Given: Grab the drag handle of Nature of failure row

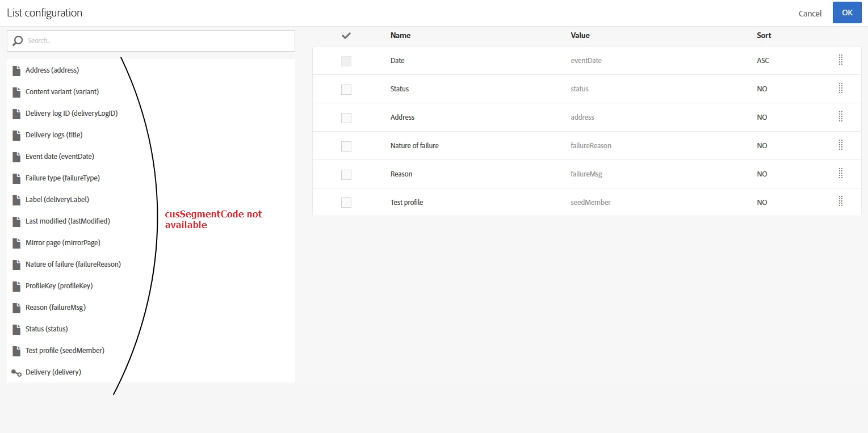Looking at the screenshot, I should tap(841, 145).
